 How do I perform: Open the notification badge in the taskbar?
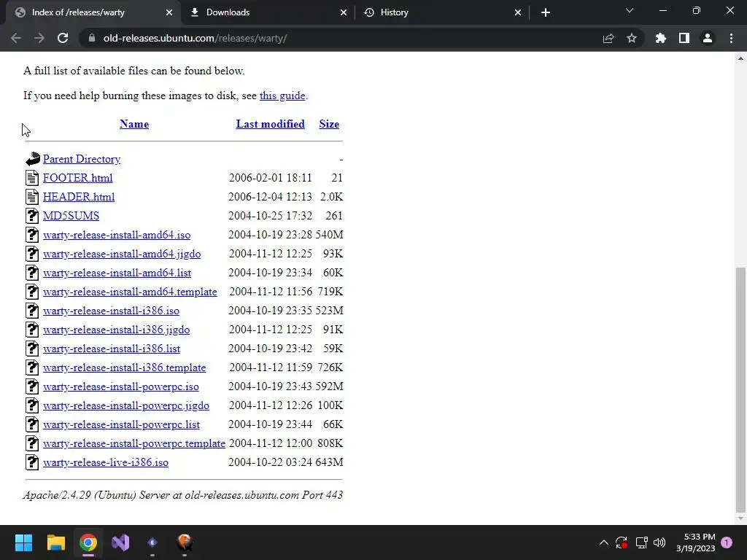727,542
